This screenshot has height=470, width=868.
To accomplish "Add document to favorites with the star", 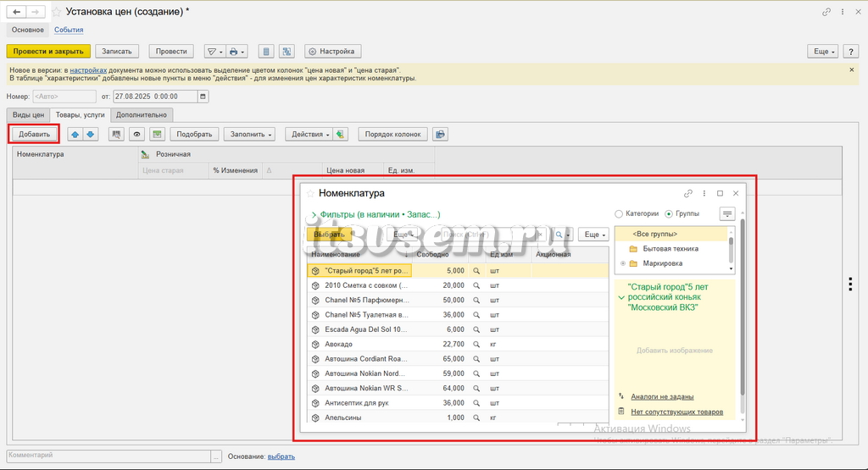I will (57, 12).
